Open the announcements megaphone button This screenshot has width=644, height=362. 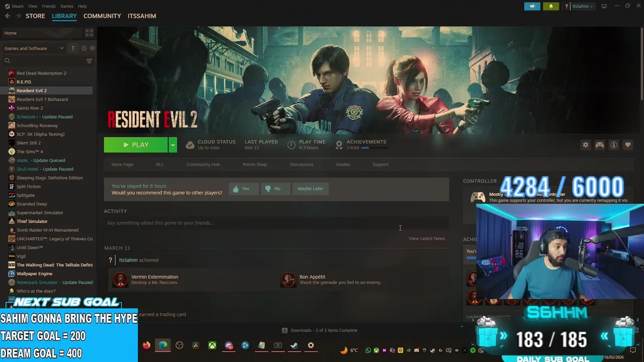[x=532, y=6]
